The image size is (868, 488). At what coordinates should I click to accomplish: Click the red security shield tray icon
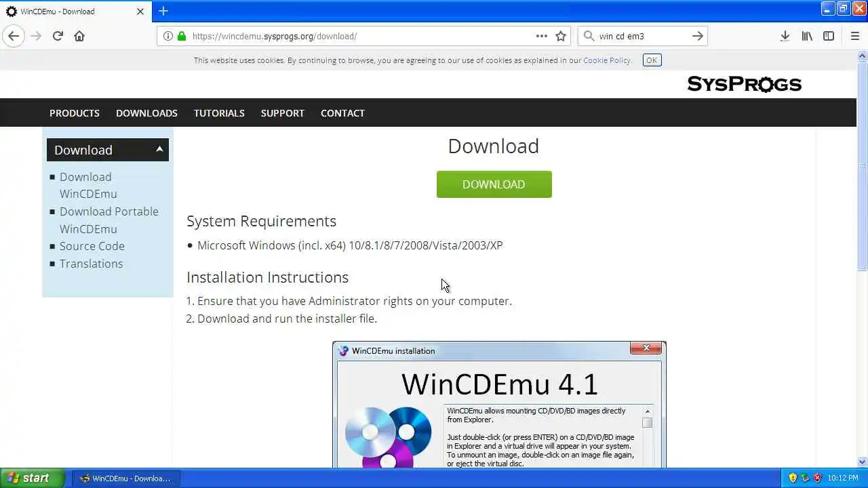point(816,478)
